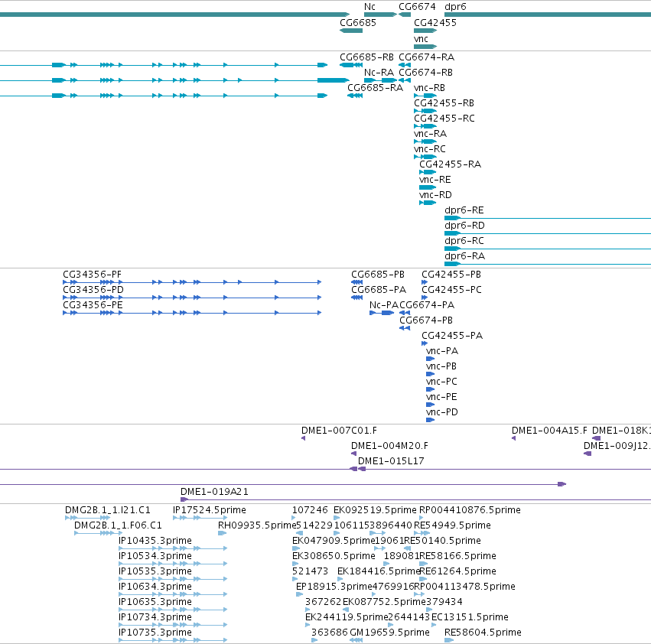
Task: Click the CG6674 gene arrow
Action: click(405, 15)
